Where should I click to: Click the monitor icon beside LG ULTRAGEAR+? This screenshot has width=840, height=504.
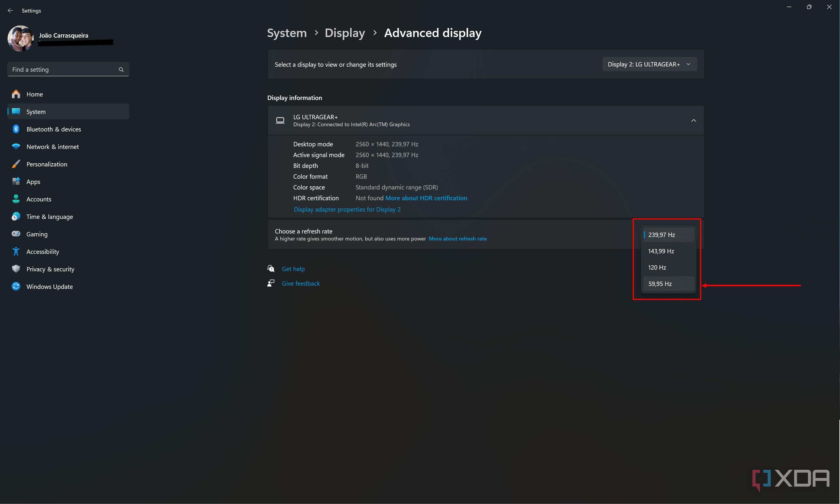(x=280, y=121)
